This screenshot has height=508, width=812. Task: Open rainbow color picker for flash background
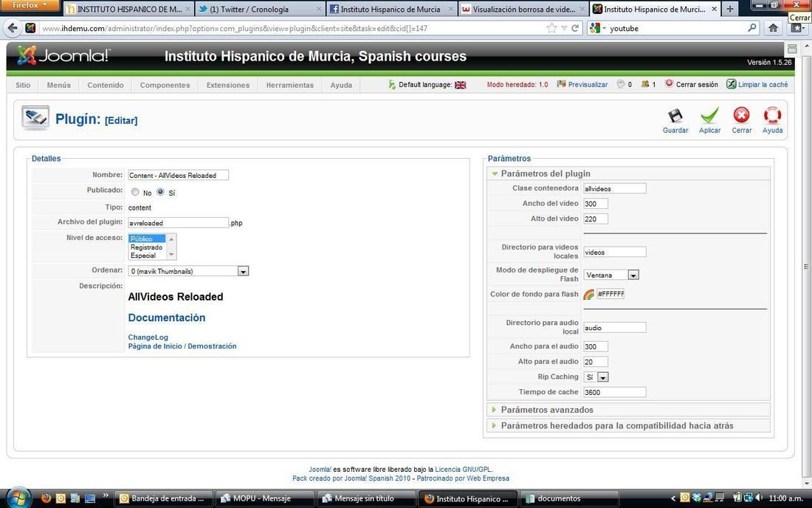(589, 295)
